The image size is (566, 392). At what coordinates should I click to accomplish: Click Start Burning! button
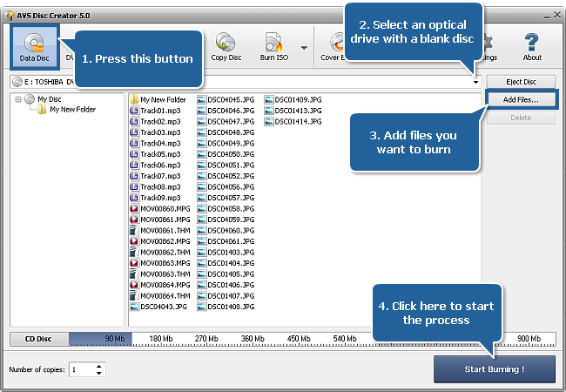click(495, 369)
